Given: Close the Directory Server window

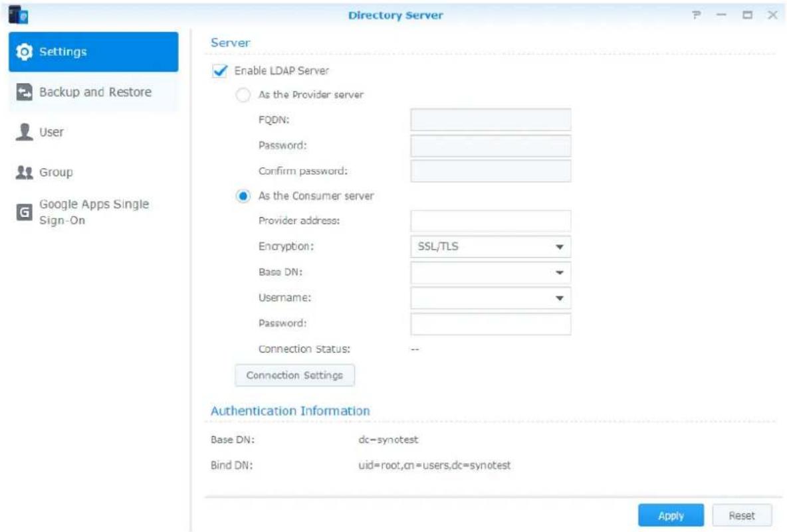Looking at the screenshot, I should 772,15.
